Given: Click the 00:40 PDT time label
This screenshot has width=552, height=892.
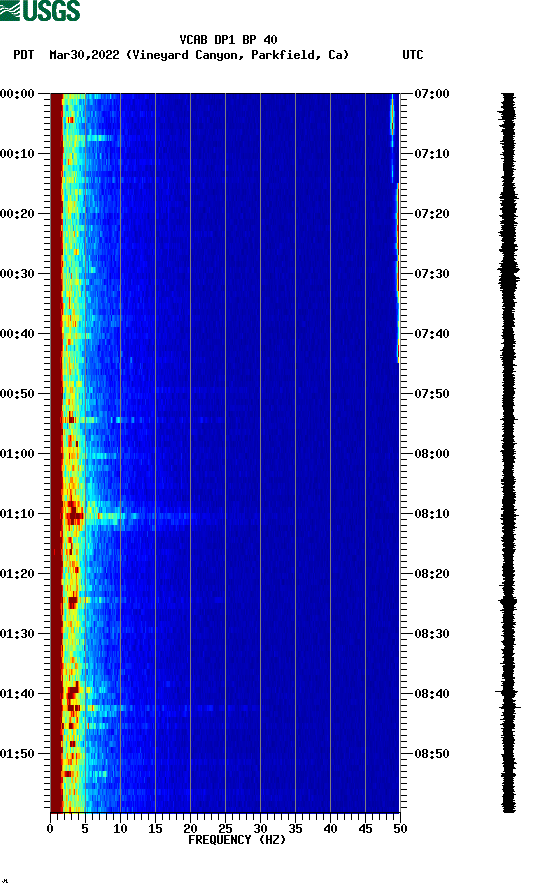Looking at the screenshot, I should point(18,334).
